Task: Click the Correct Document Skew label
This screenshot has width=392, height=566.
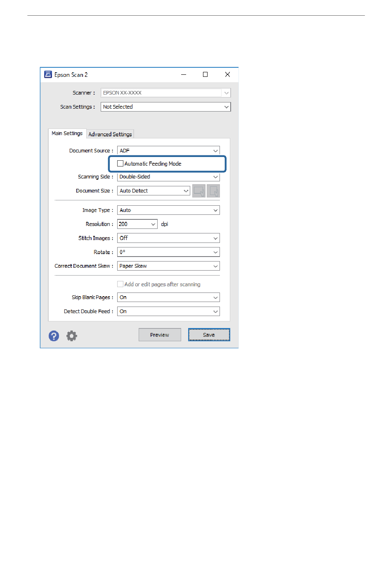Action: (84, 266)
